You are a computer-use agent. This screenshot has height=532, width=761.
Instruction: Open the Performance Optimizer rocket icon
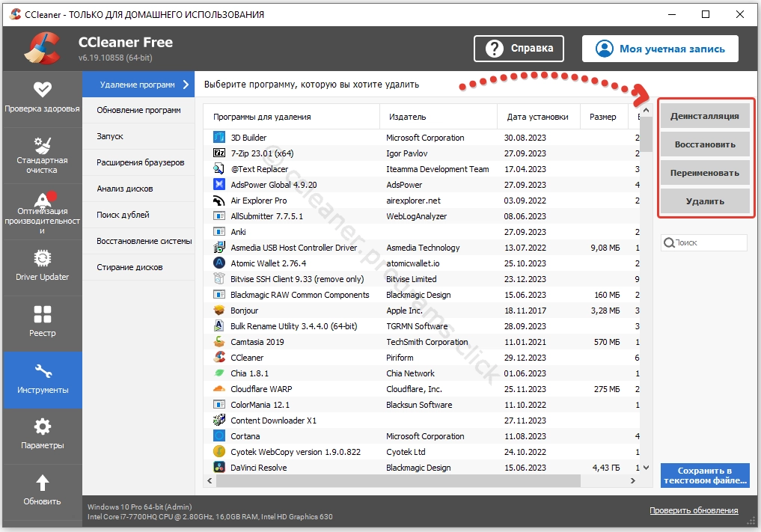[x=42, y=200]
